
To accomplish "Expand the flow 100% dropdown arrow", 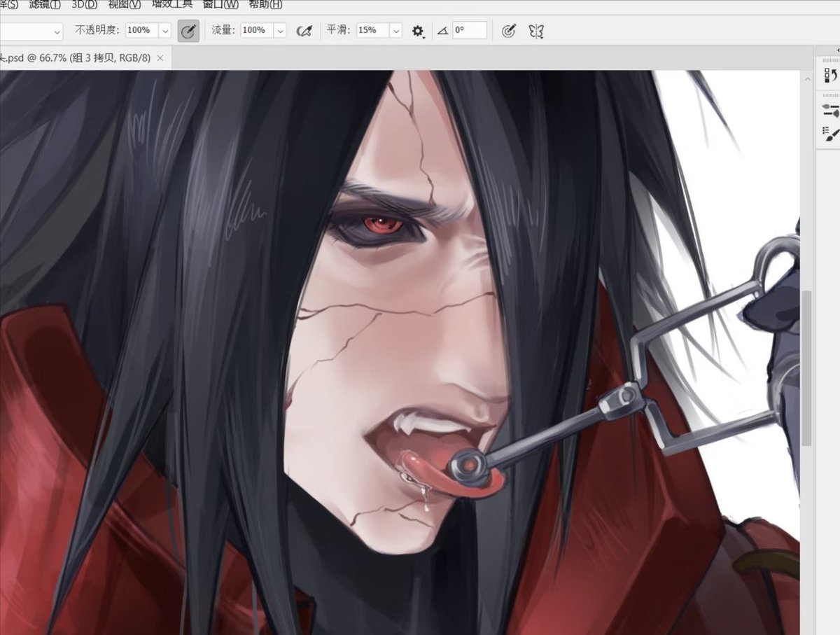I will 280,31.
